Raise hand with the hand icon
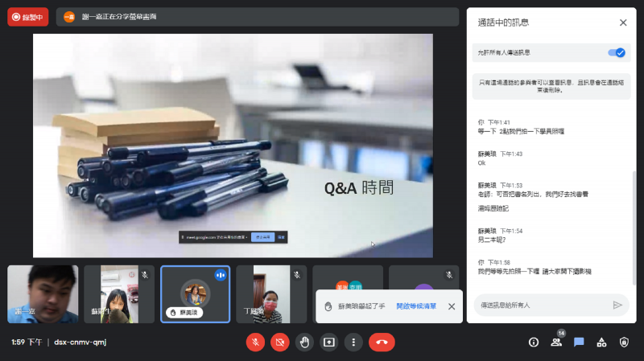This screenshot has width=644, height=361. [x=304, y=343]
